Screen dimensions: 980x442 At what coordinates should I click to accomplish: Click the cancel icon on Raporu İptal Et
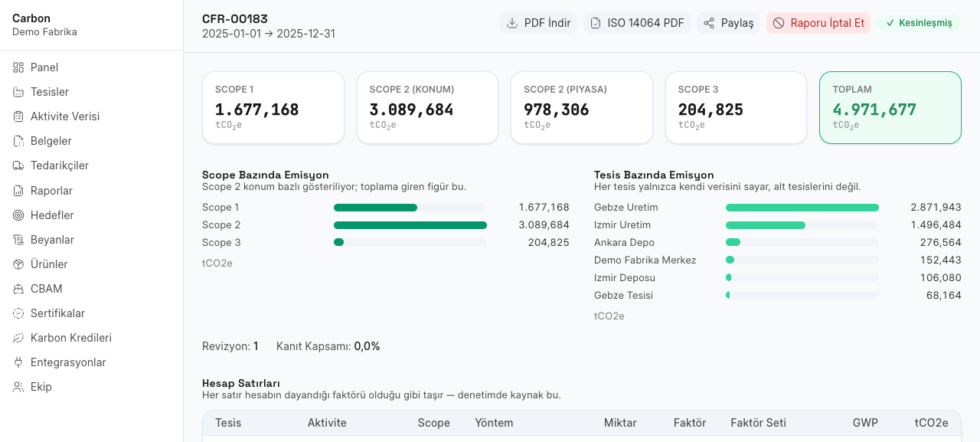(x=779, y=23)
